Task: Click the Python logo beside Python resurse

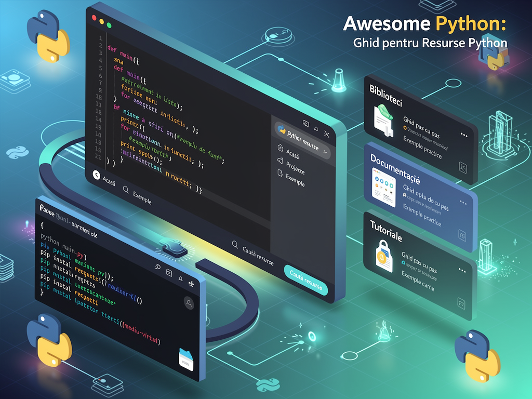Action: coord(282,129)
